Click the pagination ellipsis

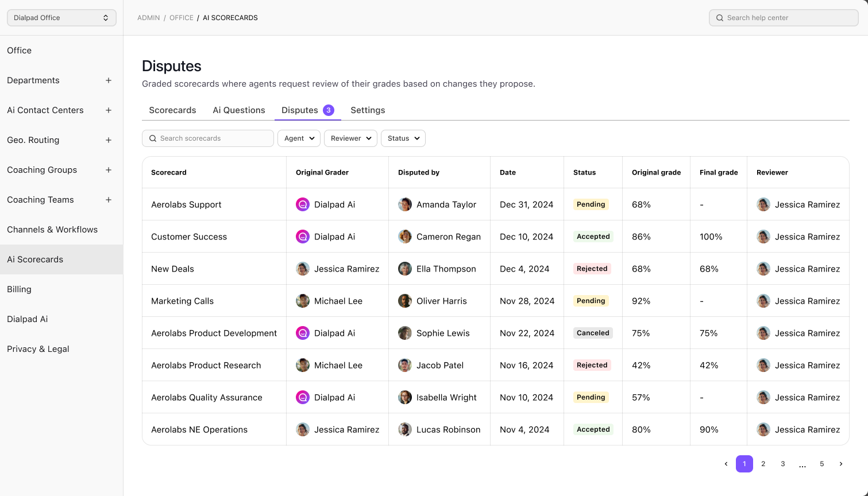coord(803,465)
